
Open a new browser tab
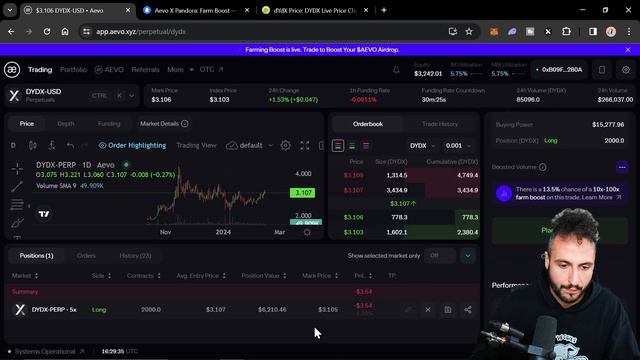(384, 10)
